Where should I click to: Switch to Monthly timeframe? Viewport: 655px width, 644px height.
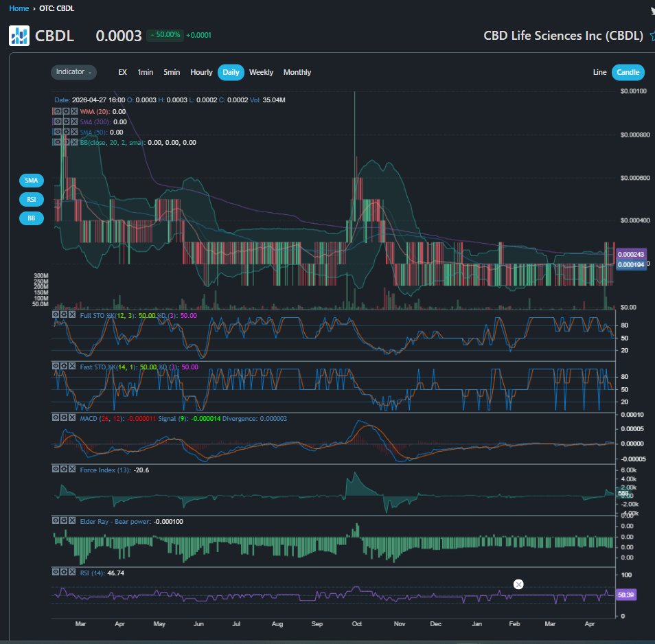click(297, 72)
